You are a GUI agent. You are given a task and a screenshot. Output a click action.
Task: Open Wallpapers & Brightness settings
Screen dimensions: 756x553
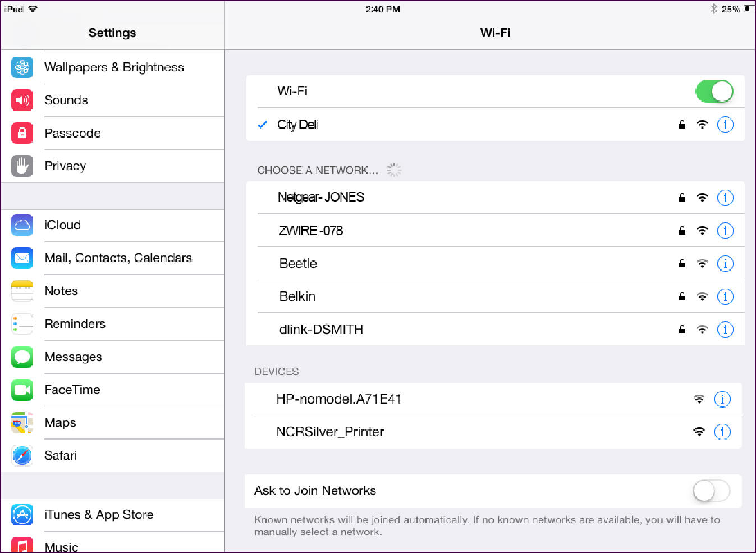click(113, 67)
